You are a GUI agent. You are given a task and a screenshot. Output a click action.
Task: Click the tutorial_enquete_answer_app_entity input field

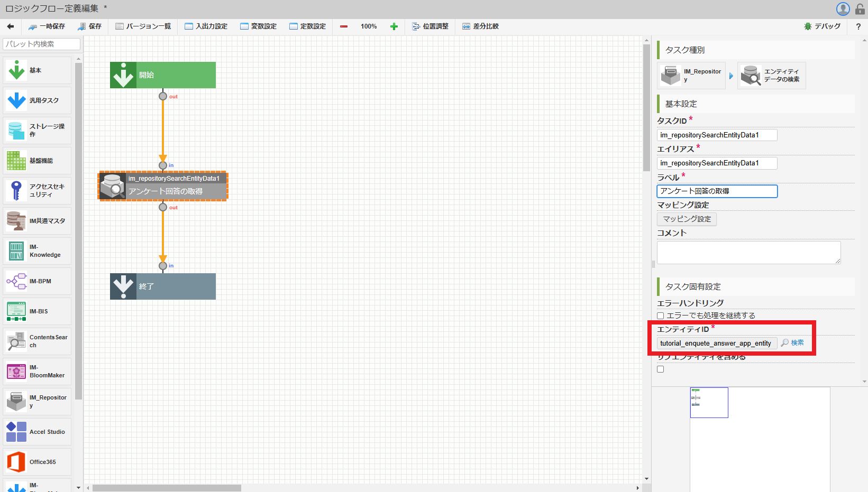tap(717, 342)
